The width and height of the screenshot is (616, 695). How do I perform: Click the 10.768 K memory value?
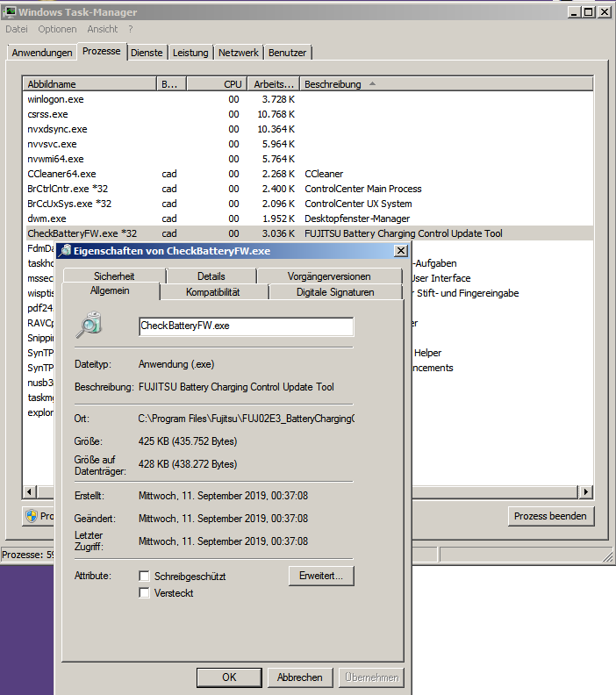tap(276, 114)
